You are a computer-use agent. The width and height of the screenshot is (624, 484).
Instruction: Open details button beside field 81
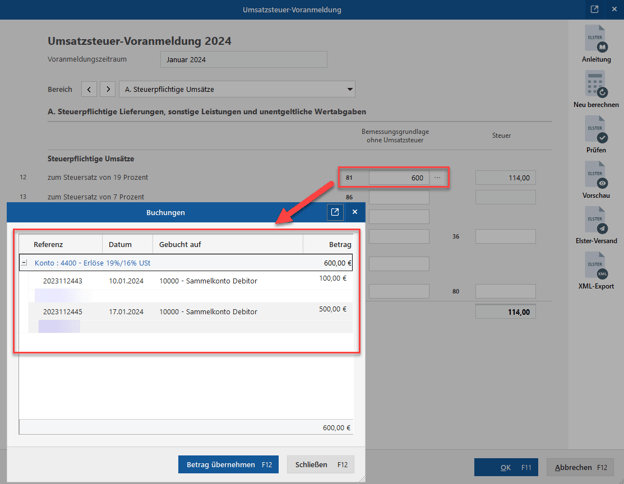coord(437,178)
